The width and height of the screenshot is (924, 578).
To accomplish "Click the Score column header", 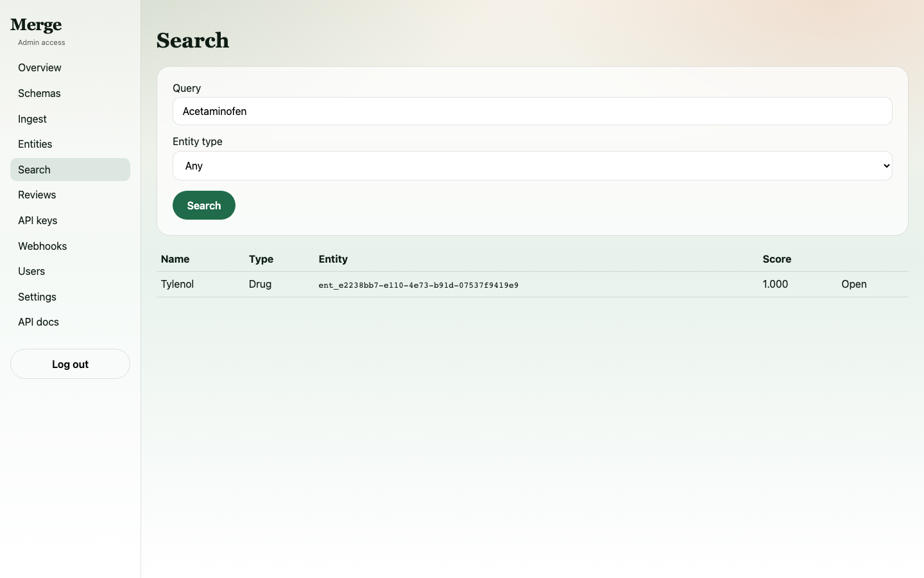I will [776, 259].
